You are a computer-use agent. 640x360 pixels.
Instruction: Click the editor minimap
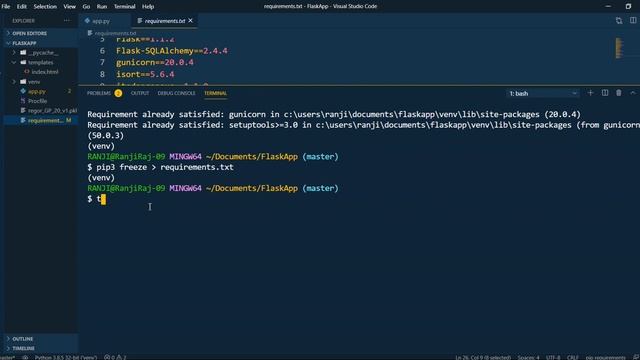[x=619, y=48]
